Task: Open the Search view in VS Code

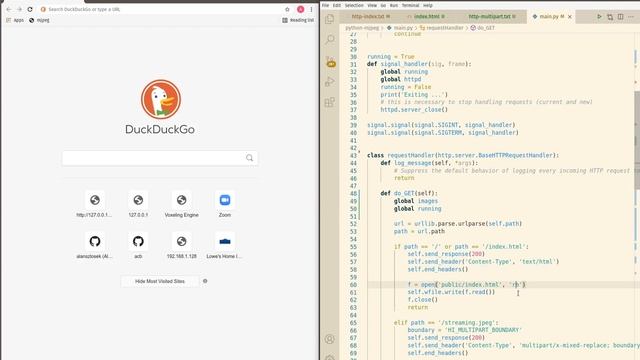Action: [x=330, y=39]
